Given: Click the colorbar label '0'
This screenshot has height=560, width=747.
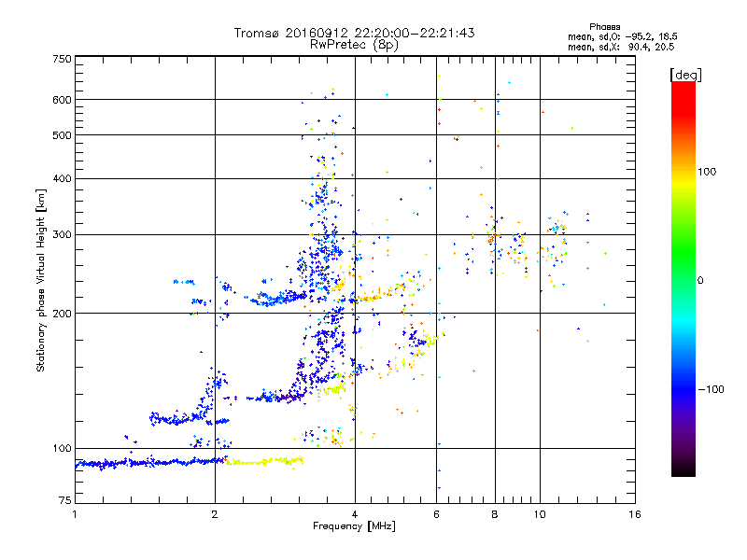Looking at the screenshot, I should coord(700,280).
